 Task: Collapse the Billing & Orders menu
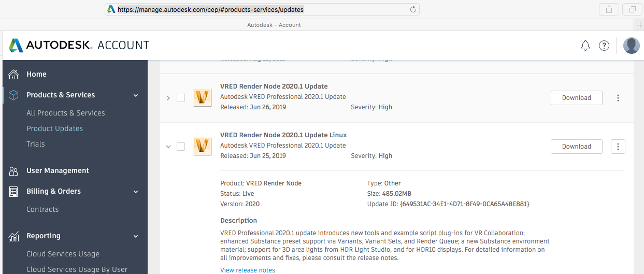(136, 192)
